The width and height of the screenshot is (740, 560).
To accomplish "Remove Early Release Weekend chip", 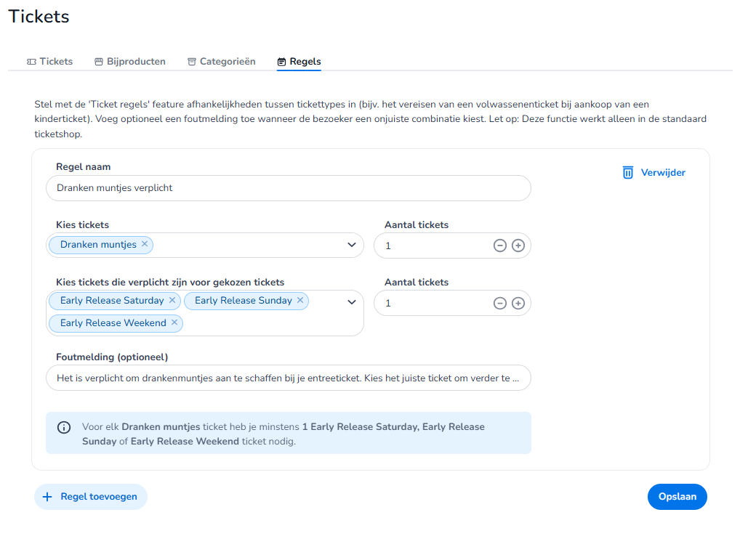I will 174,322.
